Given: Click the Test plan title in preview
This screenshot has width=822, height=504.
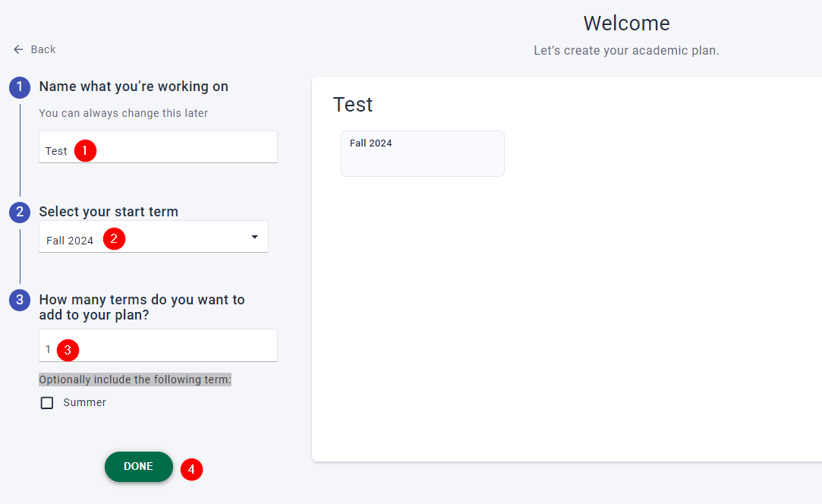Looking at the screenshot, I should tap(353, 105).
